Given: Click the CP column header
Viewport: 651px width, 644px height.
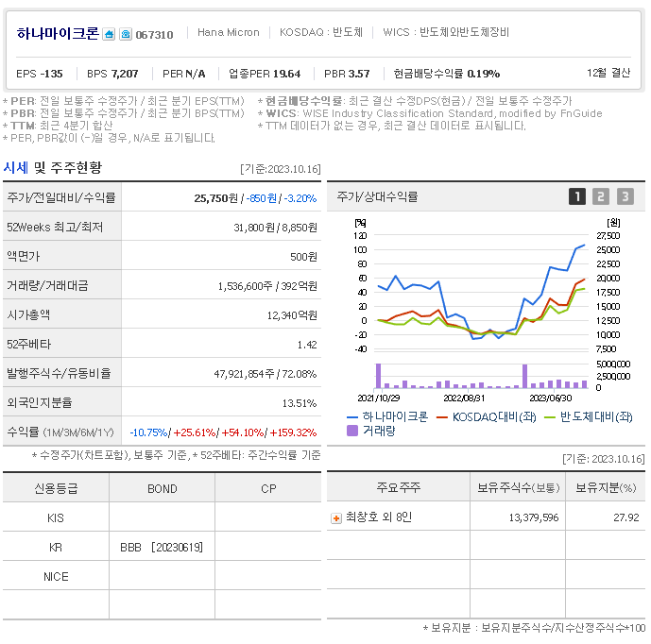Looking at the screenshot, I should (x=268, y=489).
